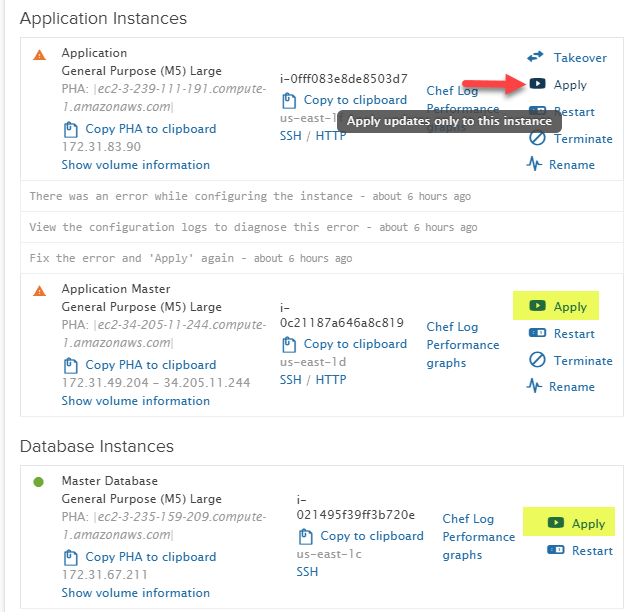Open SSH link for Master Database
636x612 pixels.
pyautogui.click(x=307, y=572)
